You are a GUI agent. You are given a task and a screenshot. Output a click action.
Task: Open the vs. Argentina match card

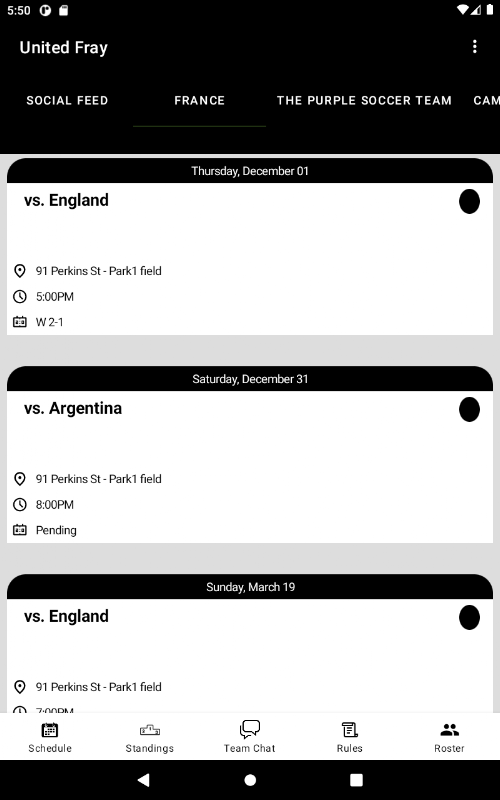(250, 455)
